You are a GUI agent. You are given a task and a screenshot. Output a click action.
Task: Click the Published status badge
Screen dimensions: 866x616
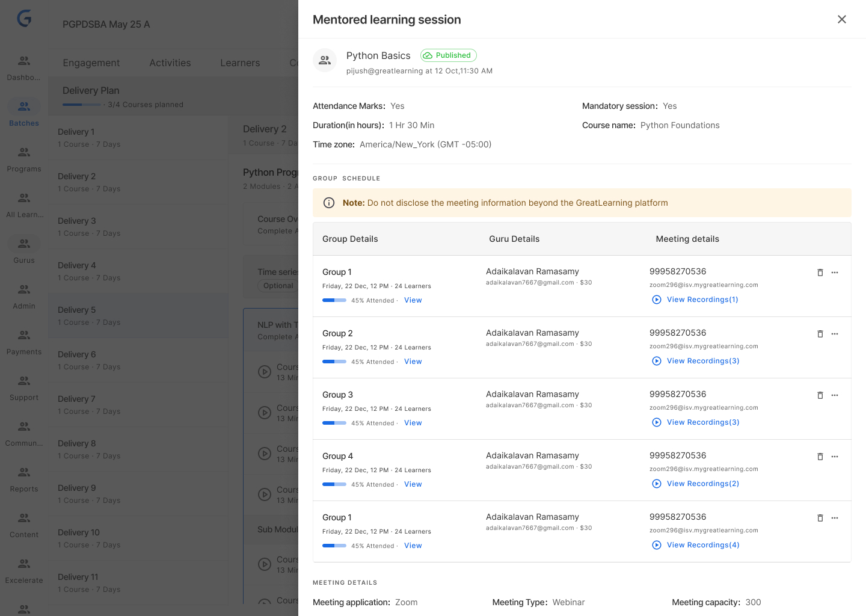[x=448, y=55]
